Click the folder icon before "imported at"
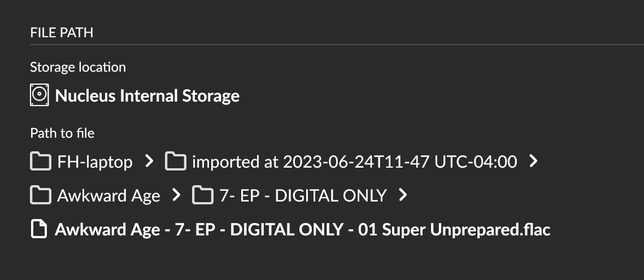This screenshot has width=644, height=280. 175,163
